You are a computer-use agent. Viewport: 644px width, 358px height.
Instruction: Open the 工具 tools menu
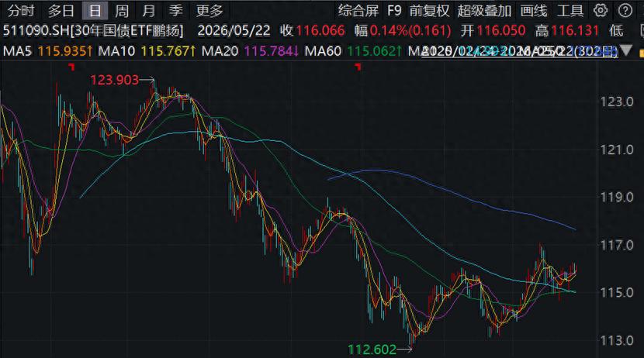pos(570,11)
